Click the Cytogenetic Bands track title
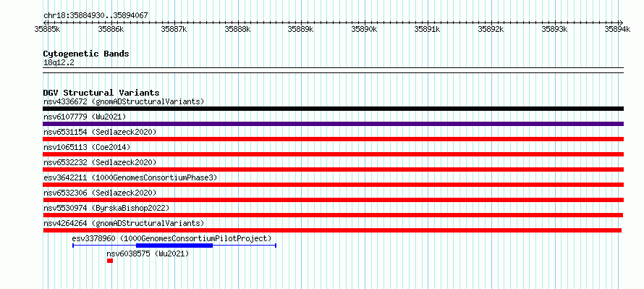The image size is (644, 289). coord(86,54)
